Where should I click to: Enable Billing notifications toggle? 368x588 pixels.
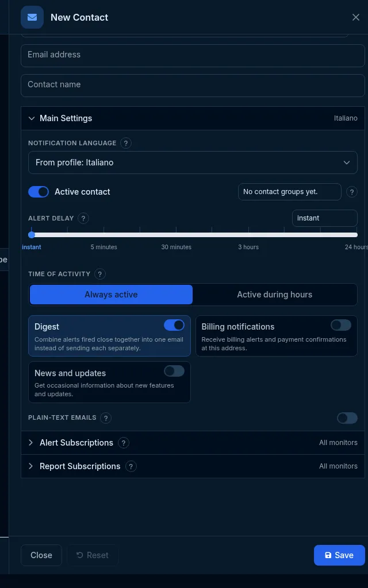[341, 325]
